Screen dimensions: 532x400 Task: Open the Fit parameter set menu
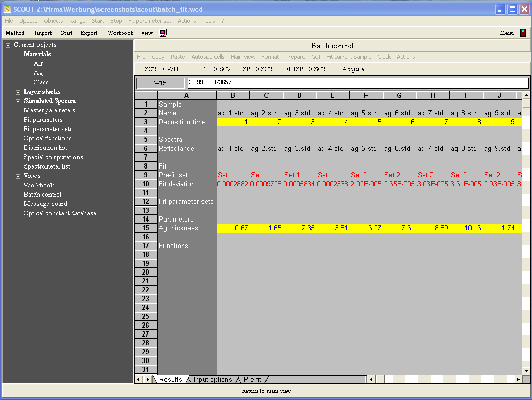click(x=149, y=21)
